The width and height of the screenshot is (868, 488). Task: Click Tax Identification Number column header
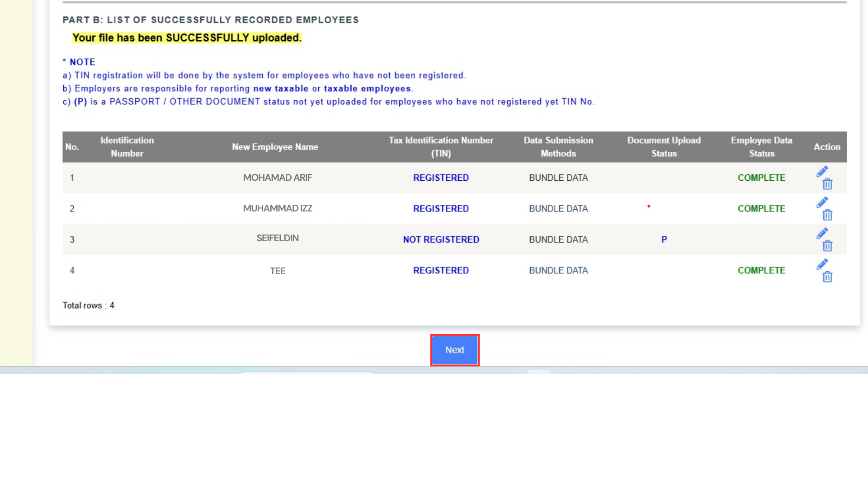(441, 147)
